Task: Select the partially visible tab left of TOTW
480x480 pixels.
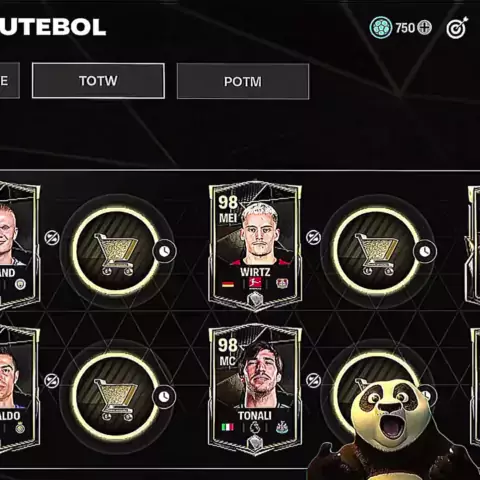Action: coord(9,81)
